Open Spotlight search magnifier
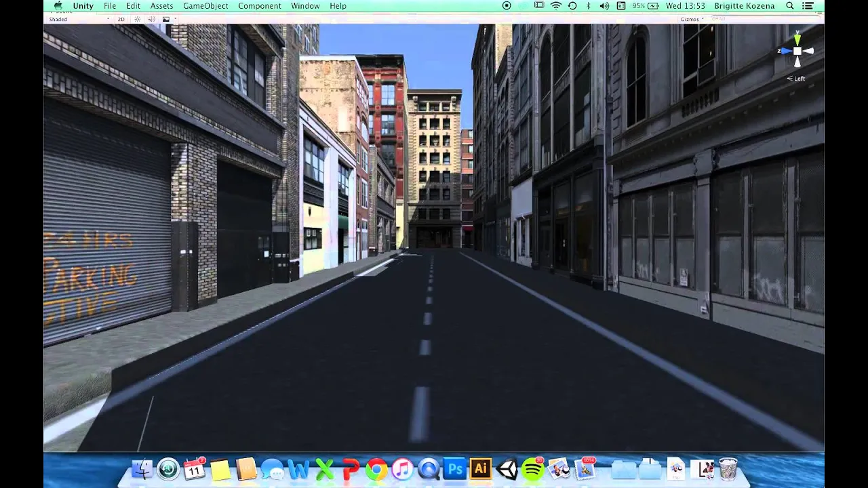The height and width of the screenshot is (488, 868). pyautogui.click(x=790, y=5)
